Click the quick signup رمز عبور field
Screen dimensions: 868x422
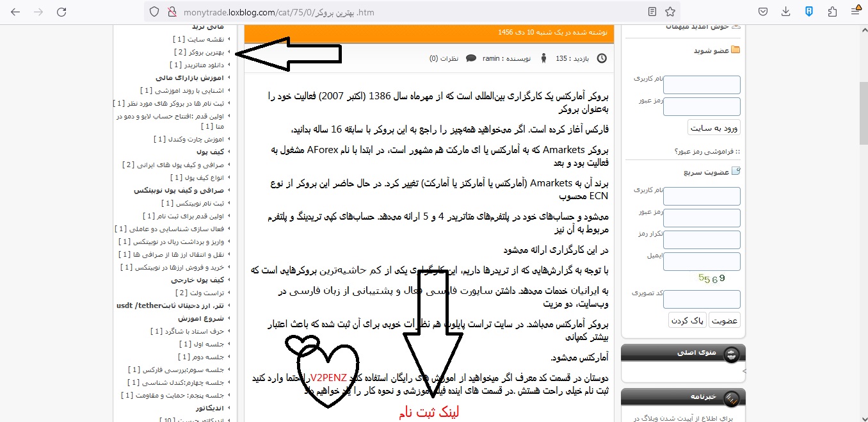702,218
